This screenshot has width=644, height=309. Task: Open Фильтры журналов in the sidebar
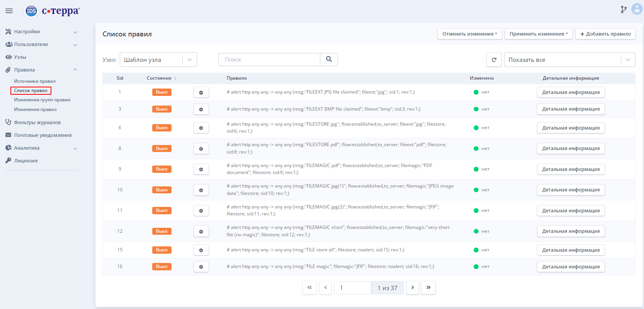coord(37,123)
